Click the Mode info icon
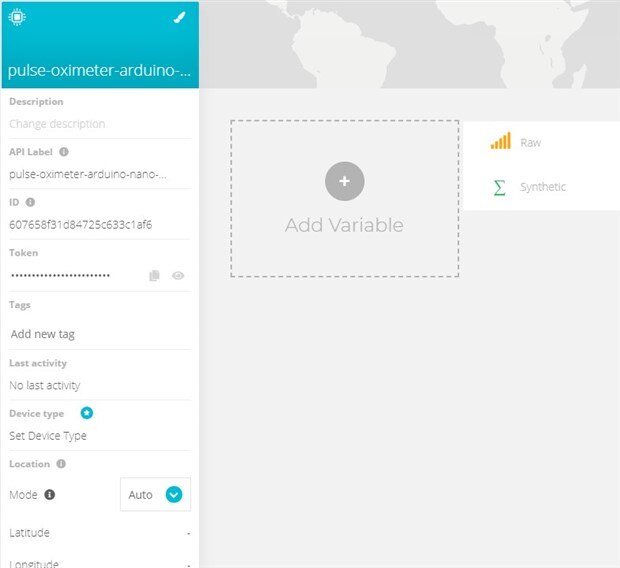 [49, 494]
